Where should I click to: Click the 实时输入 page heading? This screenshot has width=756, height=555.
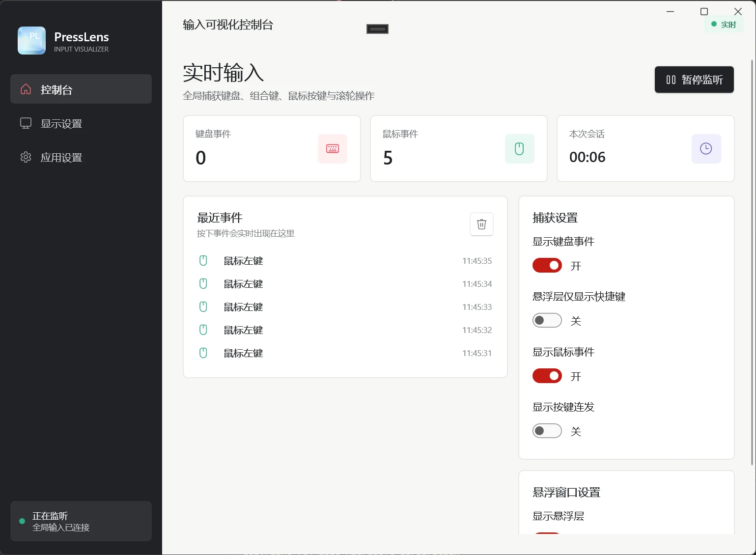(x=224, y=73)
